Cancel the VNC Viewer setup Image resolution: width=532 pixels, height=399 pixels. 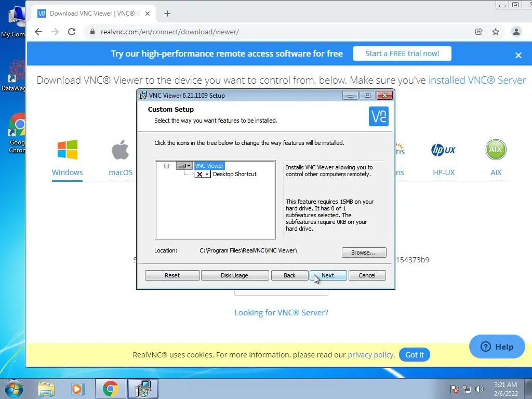pos(367,275)
